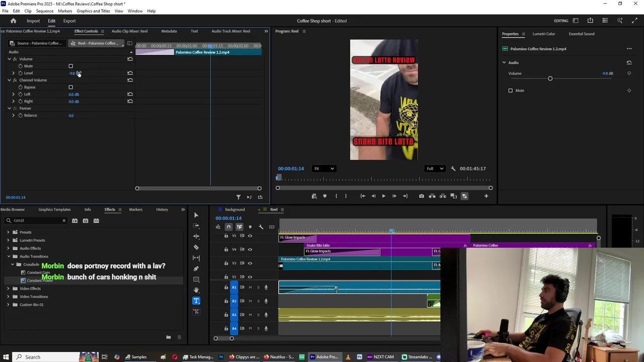Select the Type tool
The width and height of the screenshot is (644, 362).
coord(196,301)
